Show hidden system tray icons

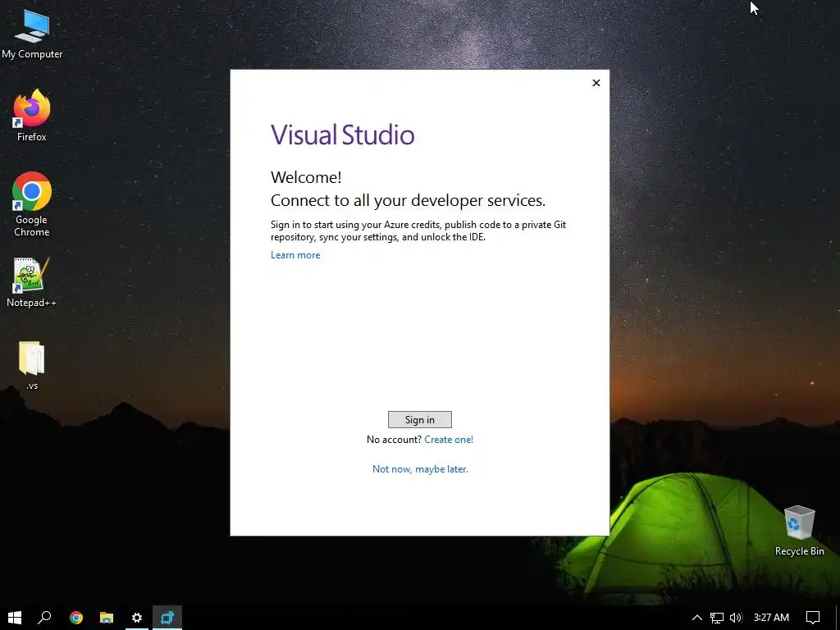[696, 618]
